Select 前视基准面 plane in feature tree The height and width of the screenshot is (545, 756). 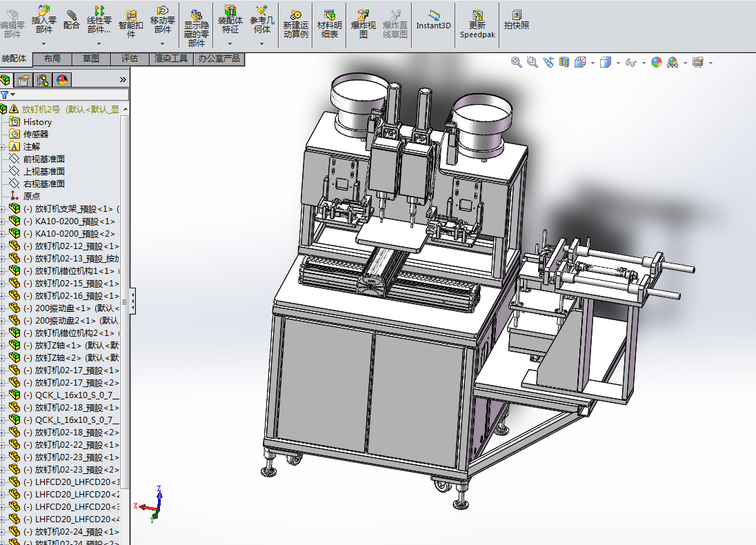(x=43, y=159)
